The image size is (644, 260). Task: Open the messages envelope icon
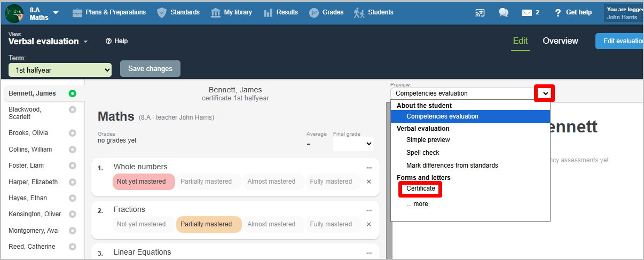coord(527,13)
